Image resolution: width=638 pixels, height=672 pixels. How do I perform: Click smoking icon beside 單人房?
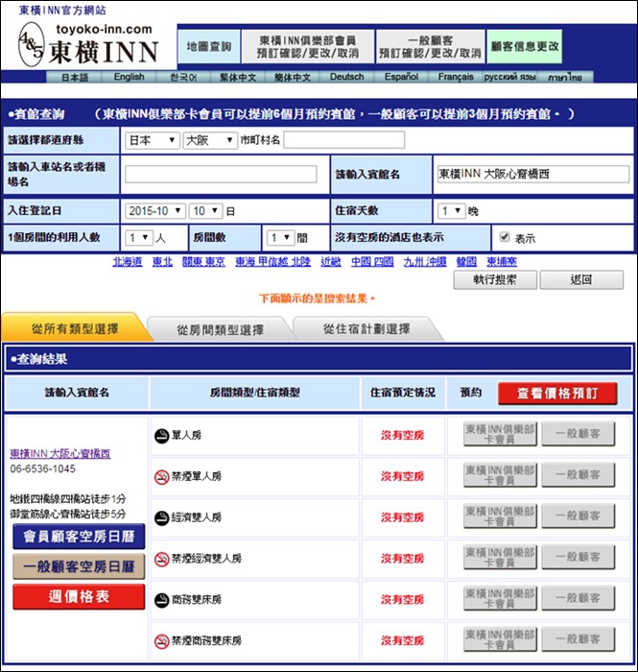pyautogui.click(x=161, y=436)
